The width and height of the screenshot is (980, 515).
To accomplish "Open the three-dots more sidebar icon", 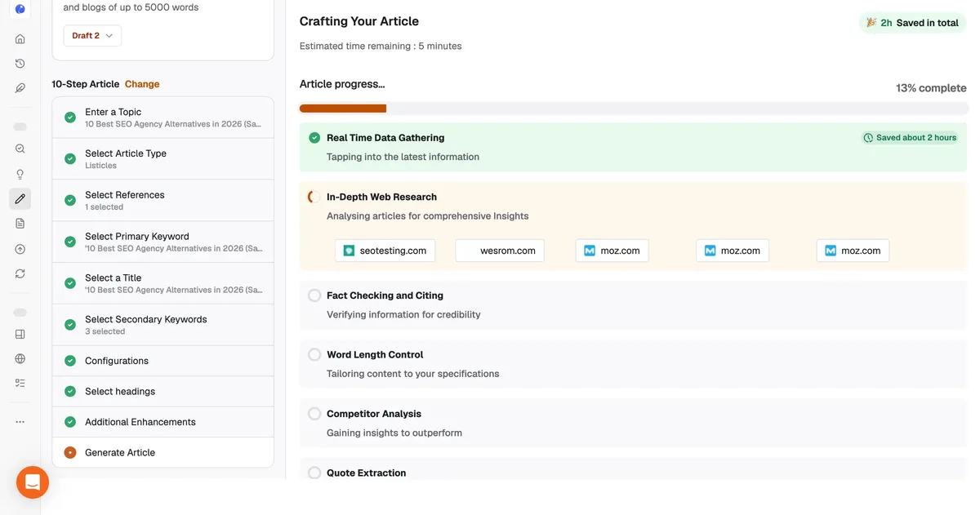I will 20,422.
